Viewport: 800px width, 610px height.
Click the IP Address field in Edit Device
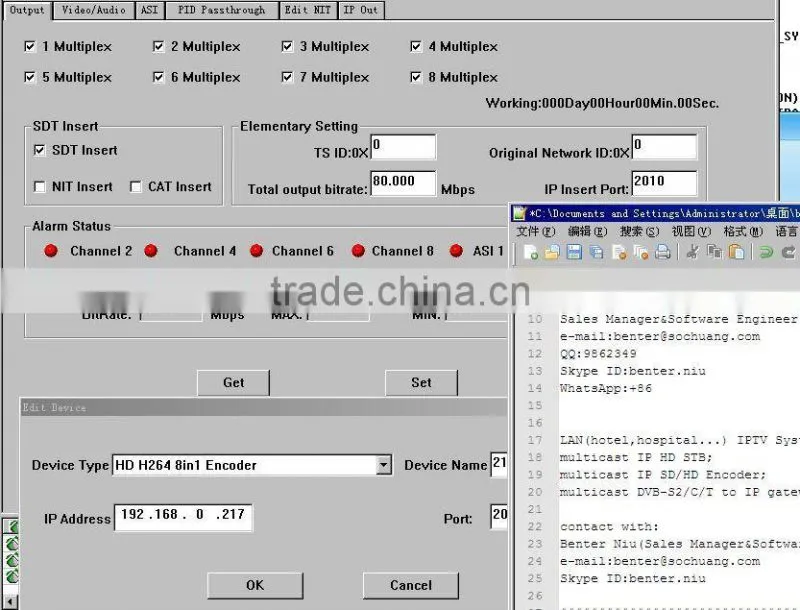183,518
